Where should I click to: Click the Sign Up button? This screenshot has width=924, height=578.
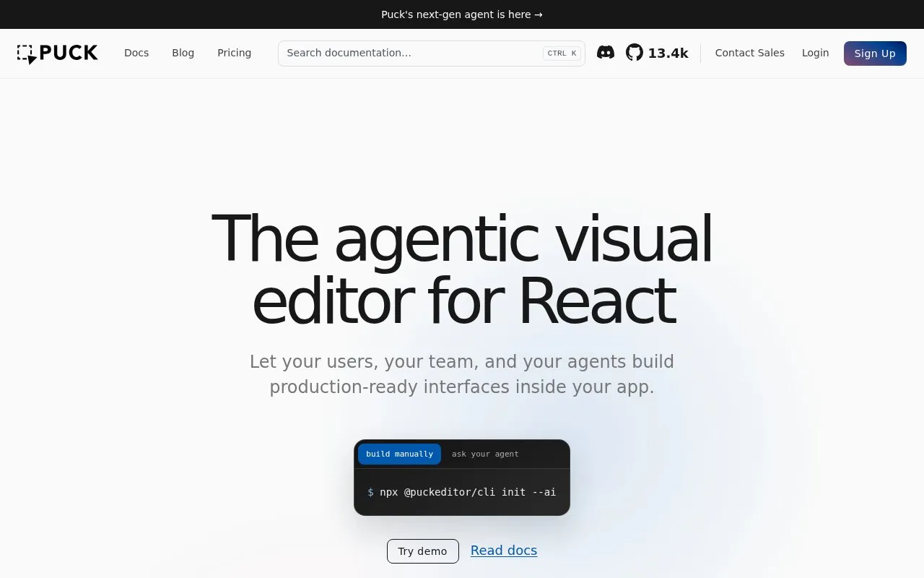pos(875,53)
